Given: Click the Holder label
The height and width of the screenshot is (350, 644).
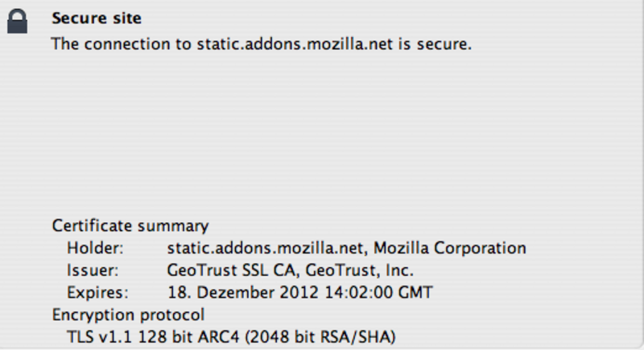Looking at the screenshot, I should 95,248.
